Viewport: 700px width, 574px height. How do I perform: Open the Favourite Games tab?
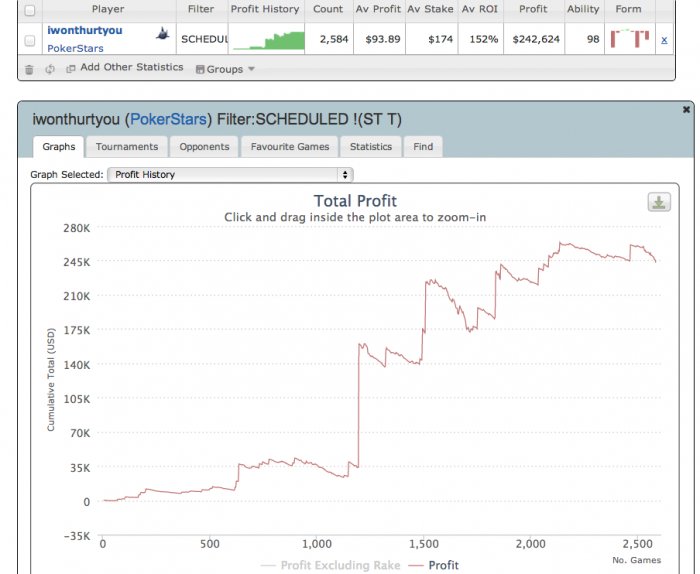click(290, 147)
